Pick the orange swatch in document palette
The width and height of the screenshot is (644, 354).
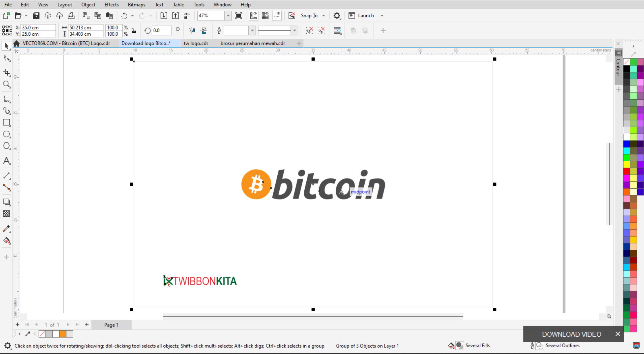[x=63, y=334]
